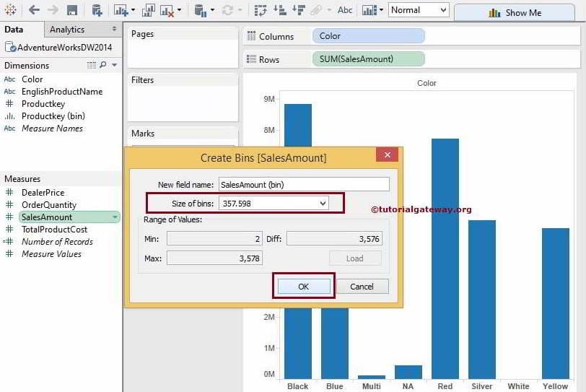The image size is (586, 392).
Task: Select the Number of Records measure
Action: [x=57, y=242]
